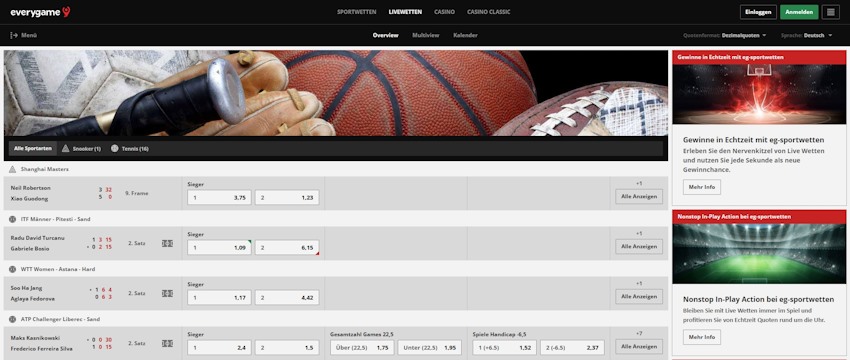Open the Menü sidebar icon

pos(14,35)
